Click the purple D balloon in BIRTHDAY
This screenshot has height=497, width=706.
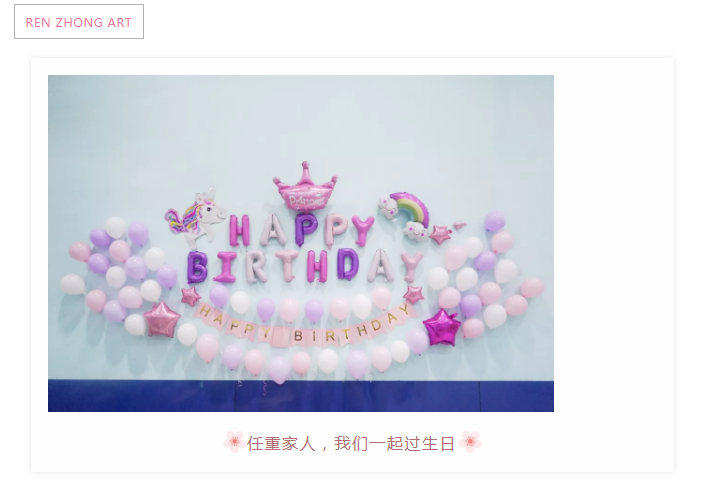click(x=348, y=264)
